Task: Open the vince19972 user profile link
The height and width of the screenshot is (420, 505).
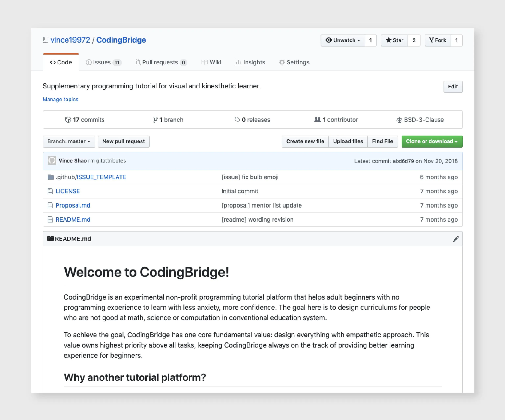Action: pos(70,40)
